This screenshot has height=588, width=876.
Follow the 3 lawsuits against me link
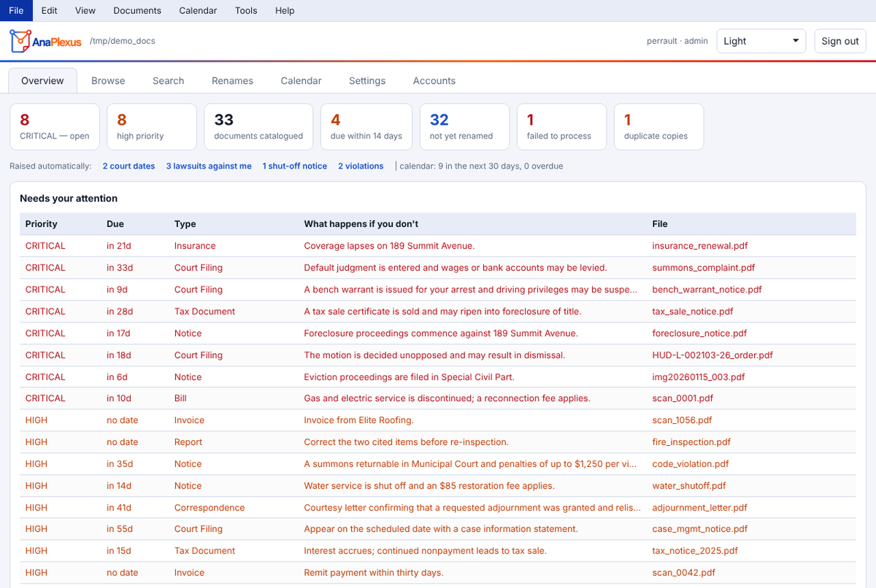(209, 166)
